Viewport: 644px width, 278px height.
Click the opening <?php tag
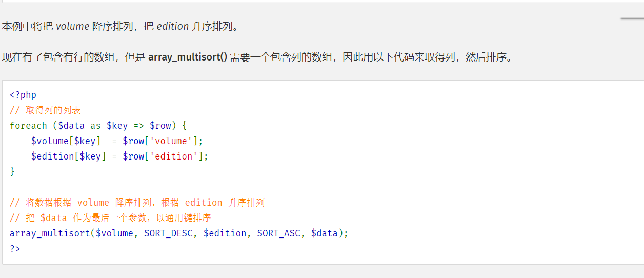23,95
